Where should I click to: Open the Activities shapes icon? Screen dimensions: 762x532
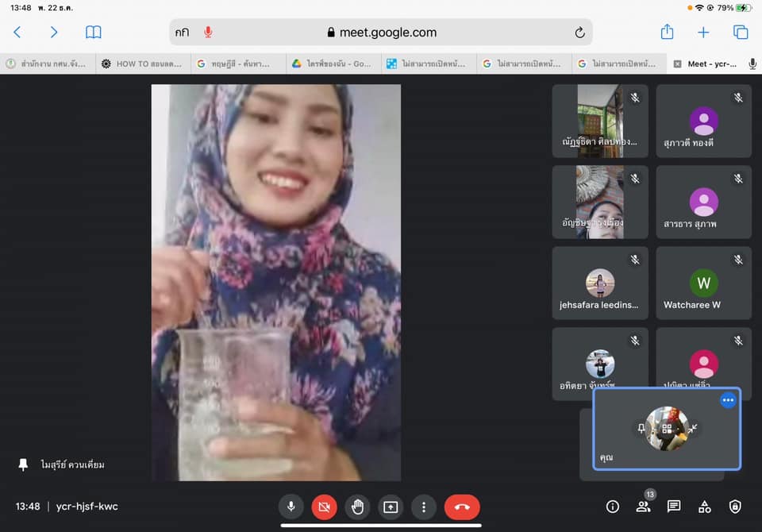(x=704, y=507)
